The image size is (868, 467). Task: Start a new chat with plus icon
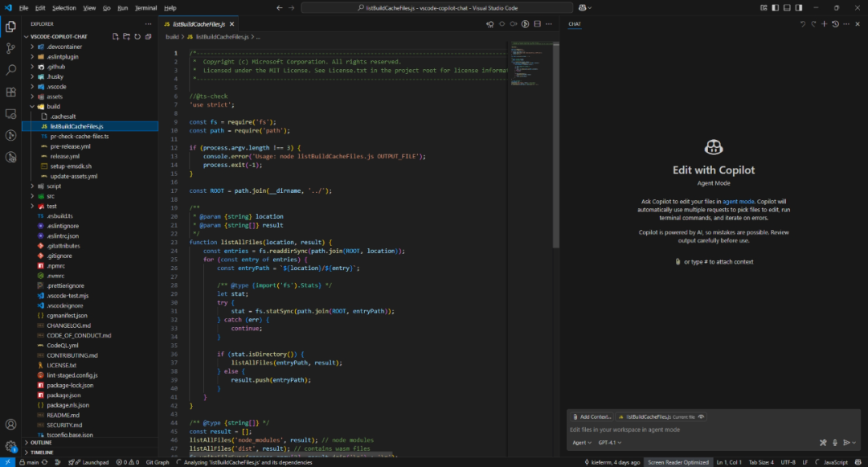(825, 24)
